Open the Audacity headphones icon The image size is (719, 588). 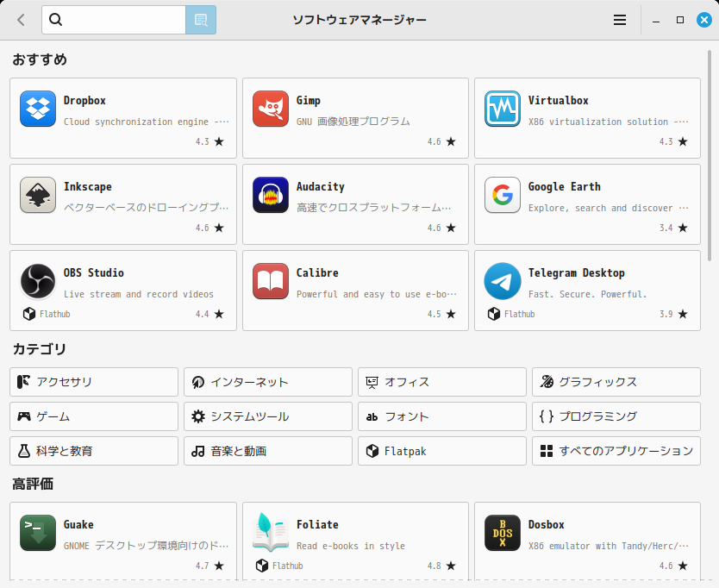coord(271,195)
